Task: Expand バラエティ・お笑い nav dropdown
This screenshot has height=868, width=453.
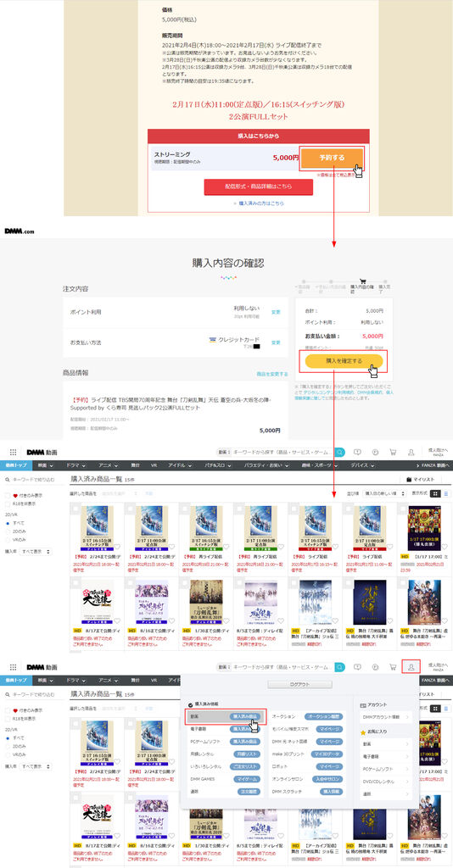Action: coord(267,465)
